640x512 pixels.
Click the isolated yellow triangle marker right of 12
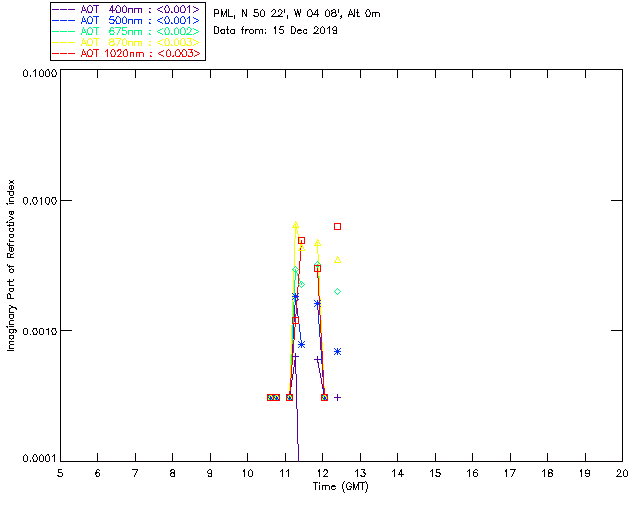(x=338, y=260)
